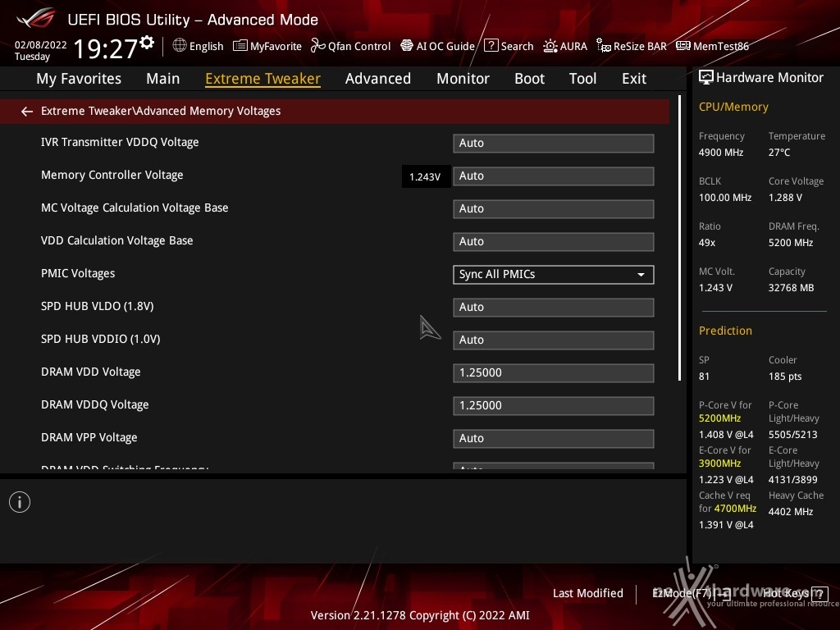Open the English language selector globe icon
Image resolution: width=840 pixels, height=630 pixels.
pos(180,46)
